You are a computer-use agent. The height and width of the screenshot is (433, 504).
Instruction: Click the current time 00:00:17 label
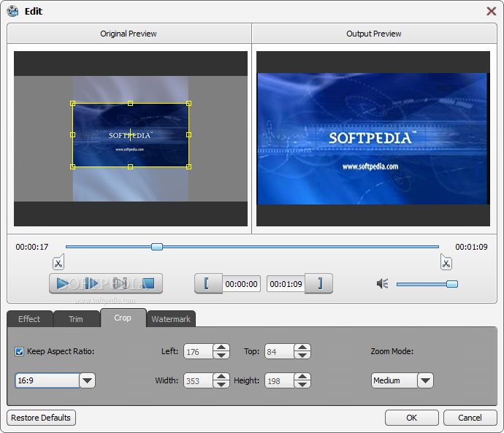[32, 247]
